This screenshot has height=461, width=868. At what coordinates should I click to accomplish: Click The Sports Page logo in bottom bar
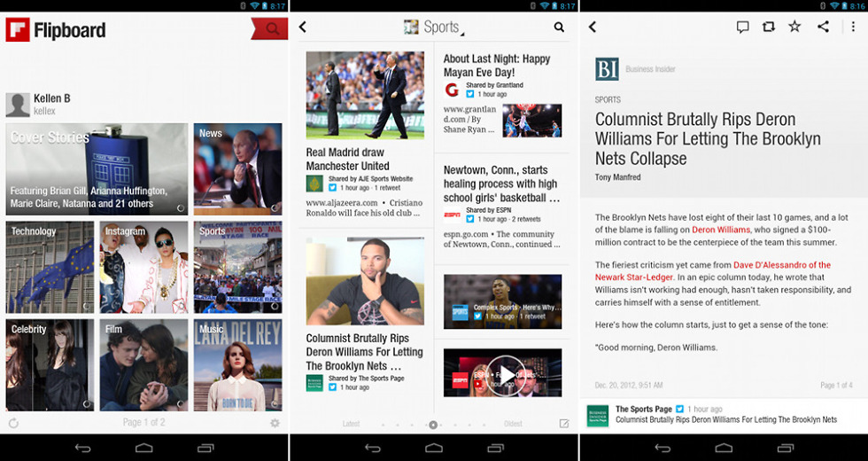click(598, 416)
